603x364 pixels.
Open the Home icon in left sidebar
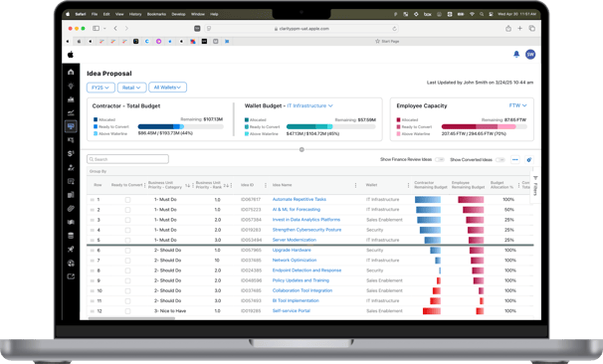[71, 72]
